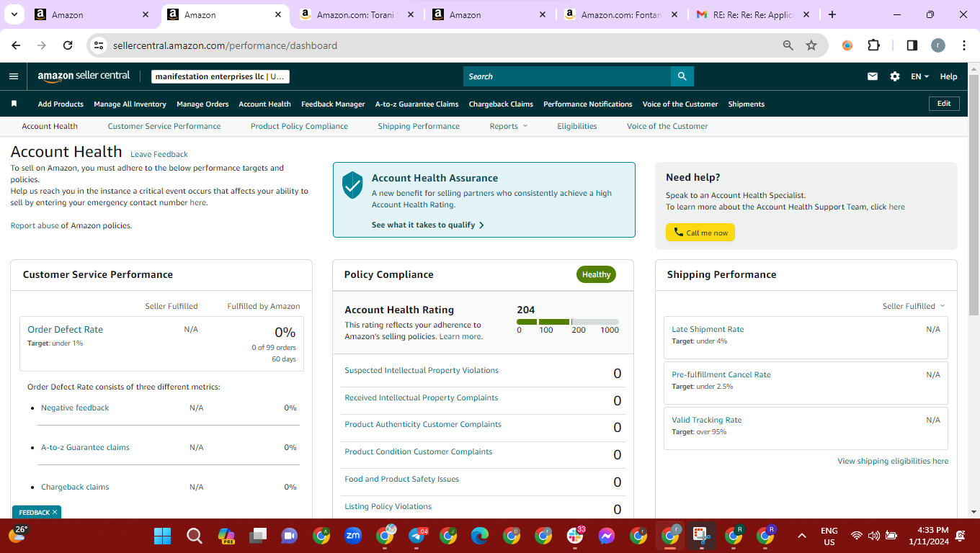Click the Chrome address bar URL

(225, 45)
